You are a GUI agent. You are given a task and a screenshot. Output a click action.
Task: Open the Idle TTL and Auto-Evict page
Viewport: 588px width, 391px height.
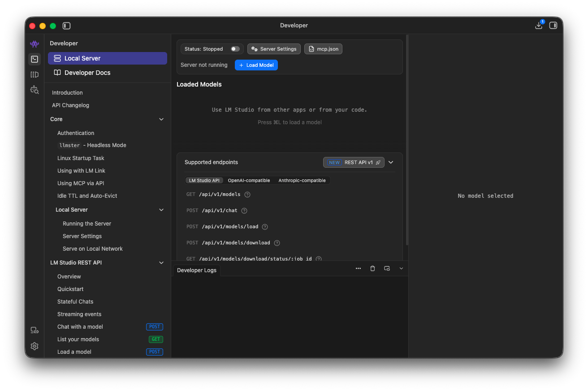[x=87, y=196]
